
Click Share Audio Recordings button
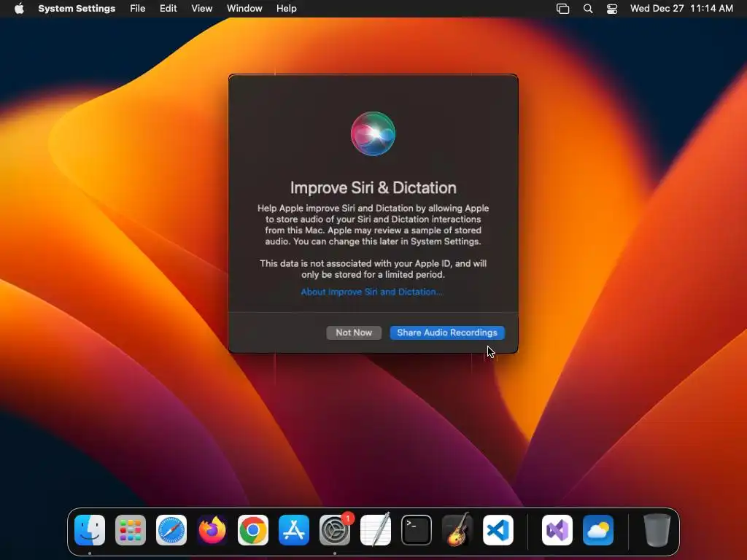447,332
